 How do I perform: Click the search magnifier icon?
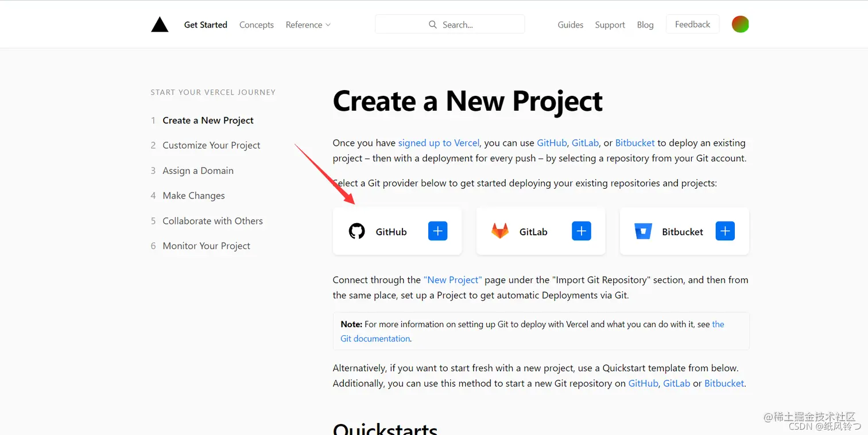tap(433, 25)
